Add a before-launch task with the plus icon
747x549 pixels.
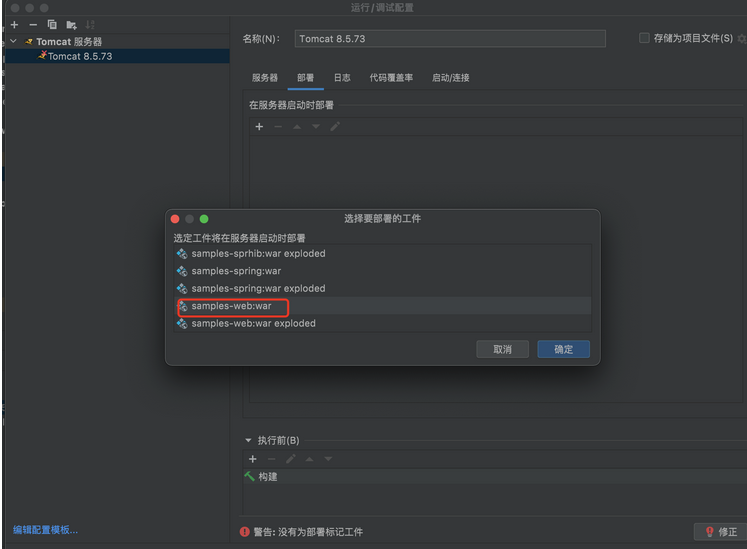click(x=252, y=459)
